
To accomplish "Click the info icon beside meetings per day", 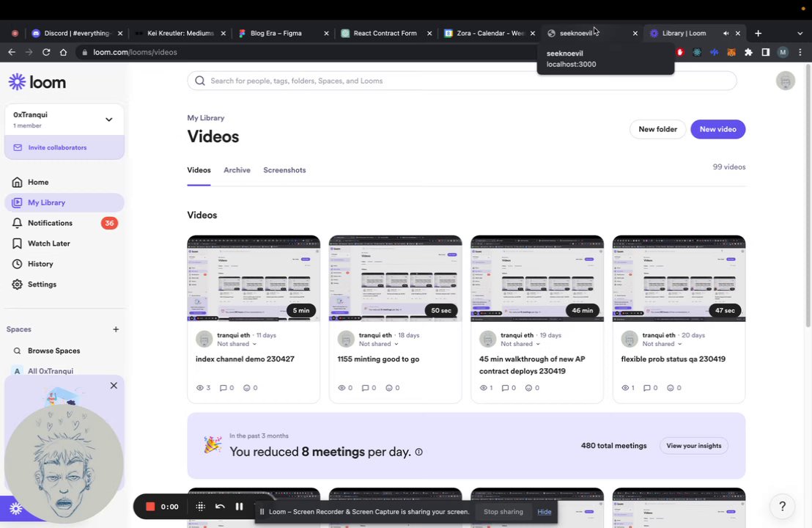I will click(419, 452).
